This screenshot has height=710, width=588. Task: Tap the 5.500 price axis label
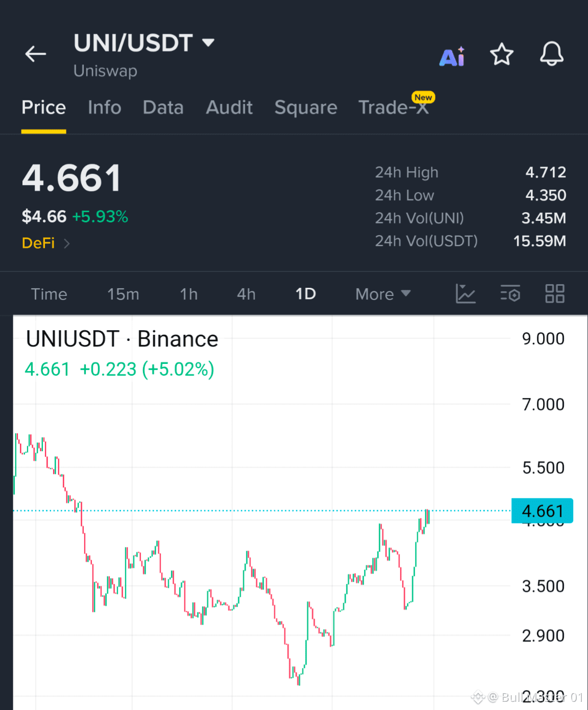click(x=543, y=468)
